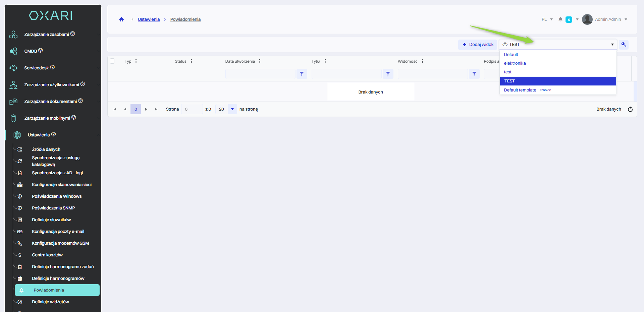The image size is (644, 312).
Task: Click the home icon in breadcrumb
Action: [121, 19]
